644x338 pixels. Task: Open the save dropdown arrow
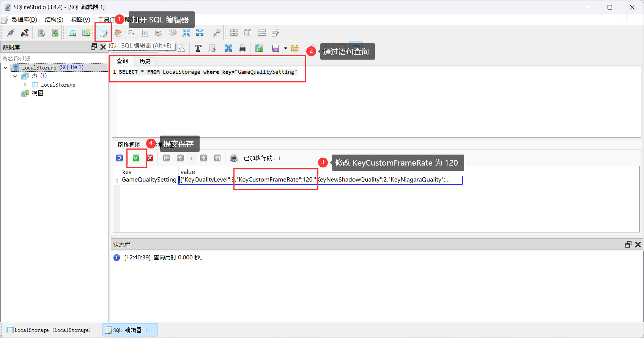285,48
